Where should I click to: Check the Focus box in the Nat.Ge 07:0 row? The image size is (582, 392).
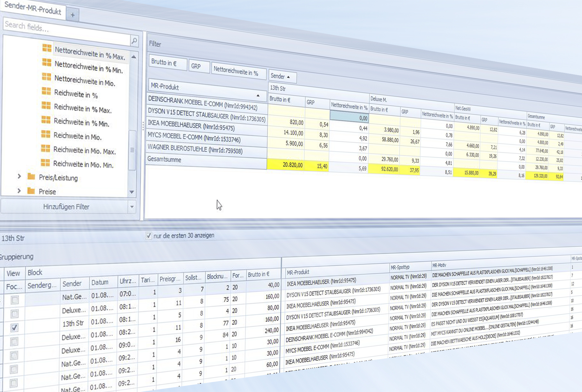click(x=14, y=300)
